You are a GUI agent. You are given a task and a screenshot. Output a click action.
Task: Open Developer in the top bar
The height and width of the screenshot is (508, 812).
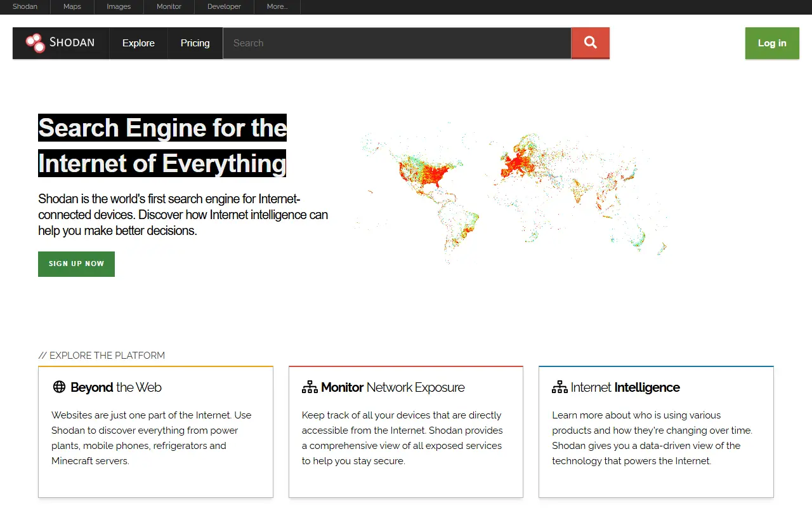tap(224, 7)
